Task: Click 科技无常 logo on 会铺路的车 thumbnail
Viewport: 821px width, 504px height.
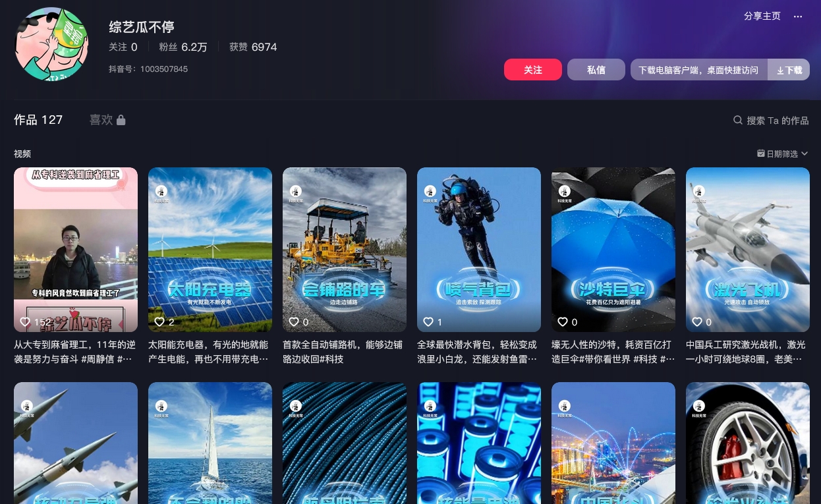Action: [x=296, y=192]
